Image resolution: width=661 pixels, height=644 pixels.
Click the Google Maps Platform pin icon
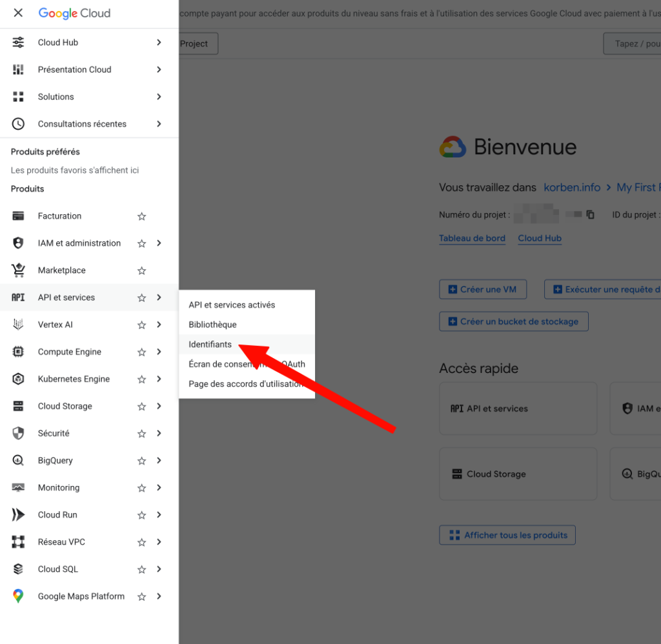(18, 596)
